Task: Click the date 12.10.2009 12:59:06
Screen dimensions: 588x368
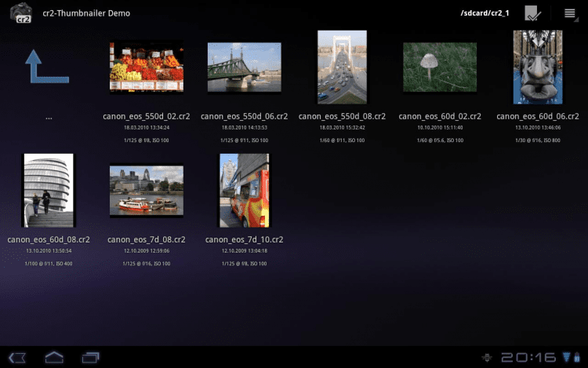Action: click(147, 250)
